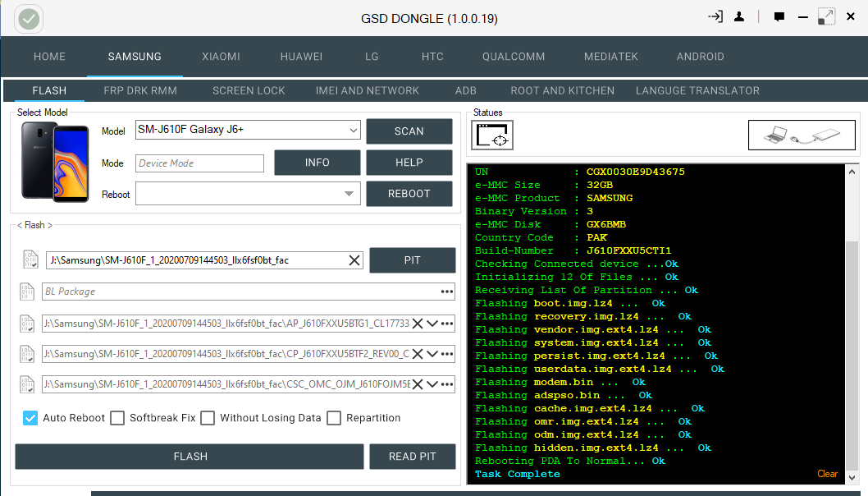This screenshot has height=496, width=868.
Task: Click the screen capture status icon
Action: click(x=492, y=135)
